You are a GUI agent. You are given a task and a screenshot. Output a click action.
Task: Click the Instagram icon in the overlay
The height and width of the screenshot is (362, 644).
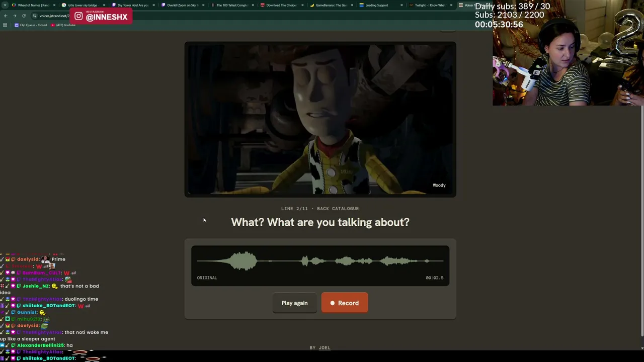click(x=78, y=17)
